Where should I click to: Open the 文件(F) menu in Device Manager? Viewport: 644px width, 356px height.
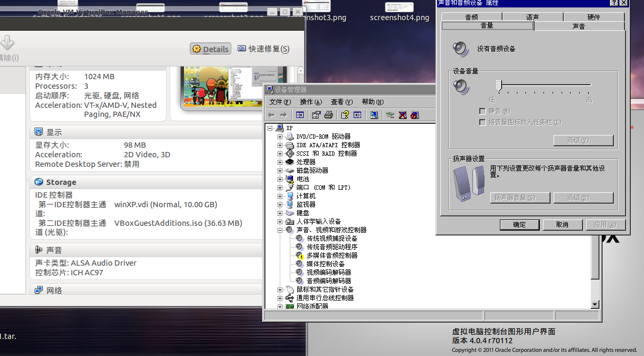click(x=280, y=102)
